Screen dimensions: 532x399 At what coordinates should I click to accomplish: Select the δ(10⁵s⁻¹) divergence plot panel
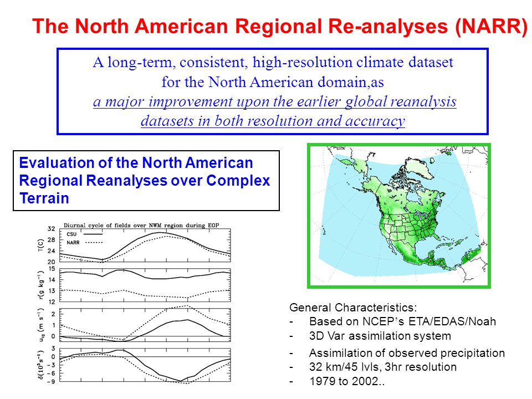(145, 365)
